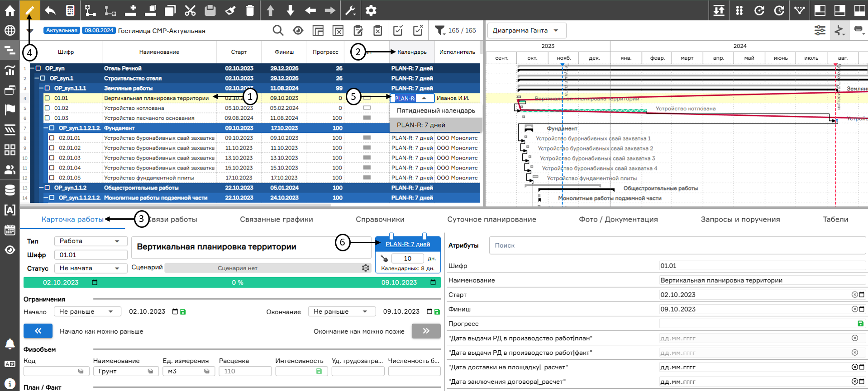This screenshot has width=868, height=391.
Task: Toggle the pencil edit mode button
Action: [29, 10]
